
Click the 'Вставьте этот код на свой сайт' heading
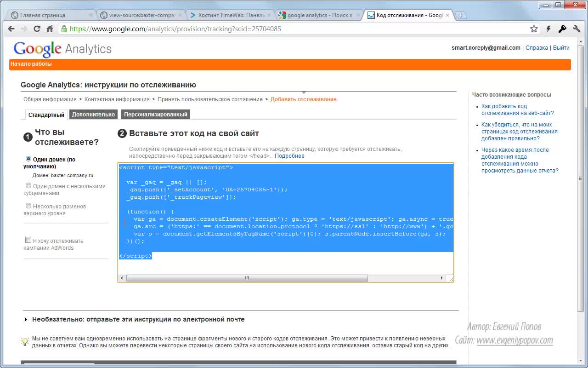point(194,133)
